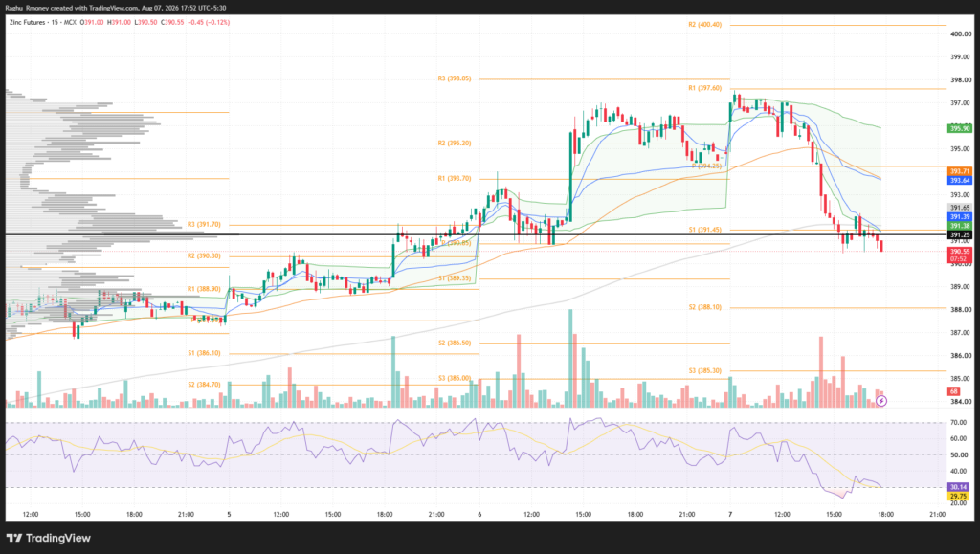
Task: Click the 399.00 price axis label
Action: click(x=961, y=57)
